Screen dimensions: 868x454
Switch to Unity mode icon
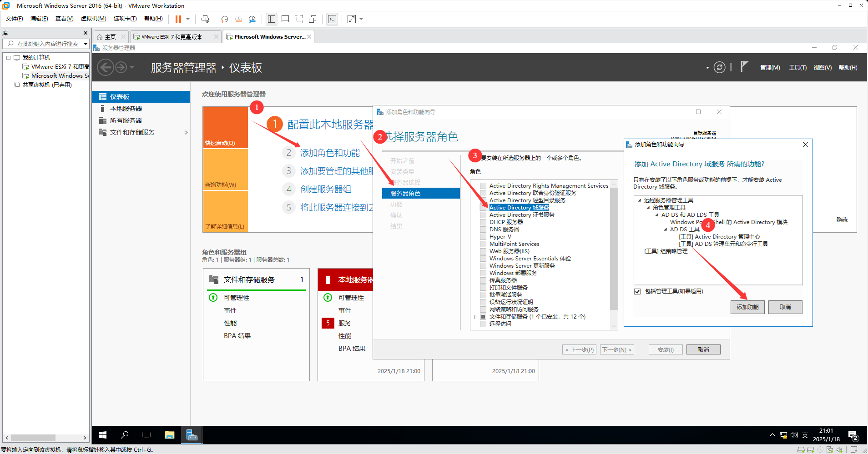[313, 19]
